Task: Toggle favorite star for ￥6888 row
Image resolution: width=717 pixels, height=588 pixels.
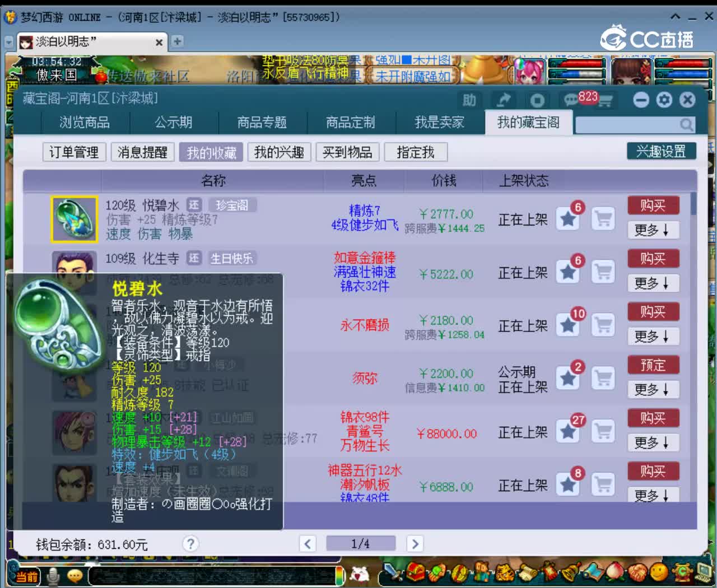Action: (569, 485)
